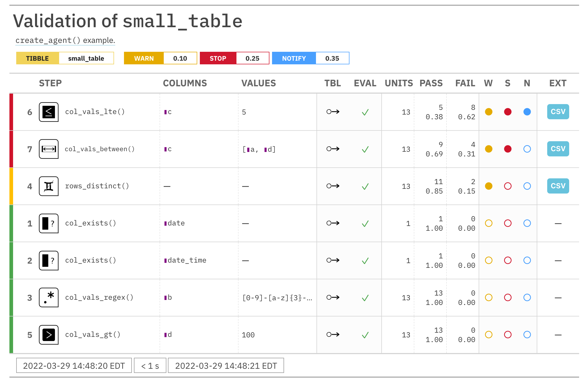588x386 pixels.
Task: Click the col_exists icon for date_time column
Action: [x=49, y=260]
